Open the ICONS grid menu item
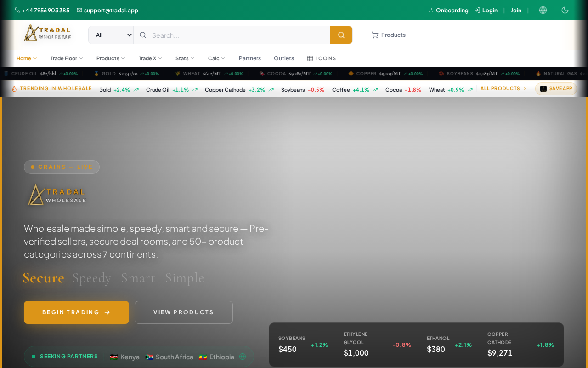Image resolution: width=588 pixels, height=368 pixels. [x=322, y=58]
